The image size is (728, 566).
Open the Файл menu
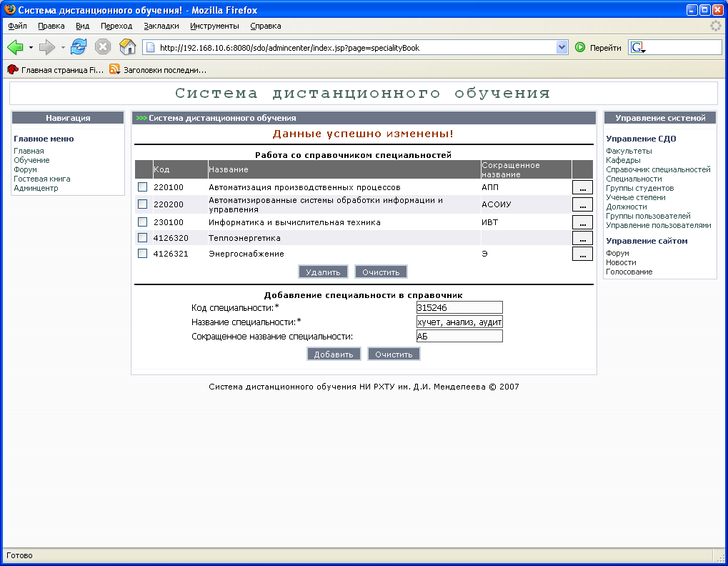[17, 26]
